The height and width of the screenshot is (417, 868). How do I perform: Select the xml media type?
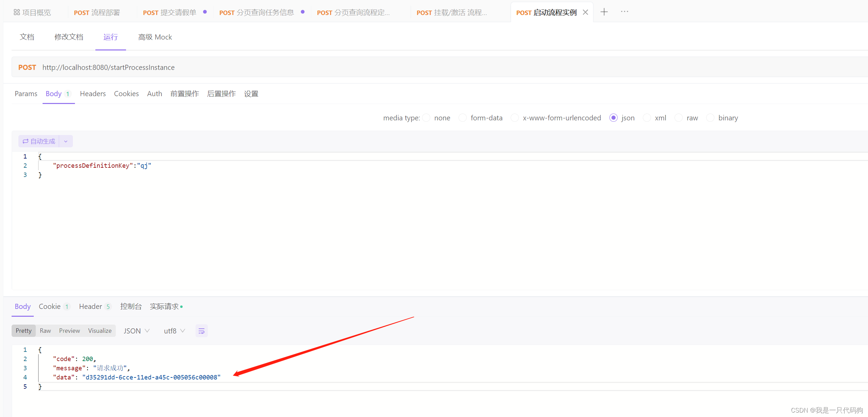(x=647, y=118)
